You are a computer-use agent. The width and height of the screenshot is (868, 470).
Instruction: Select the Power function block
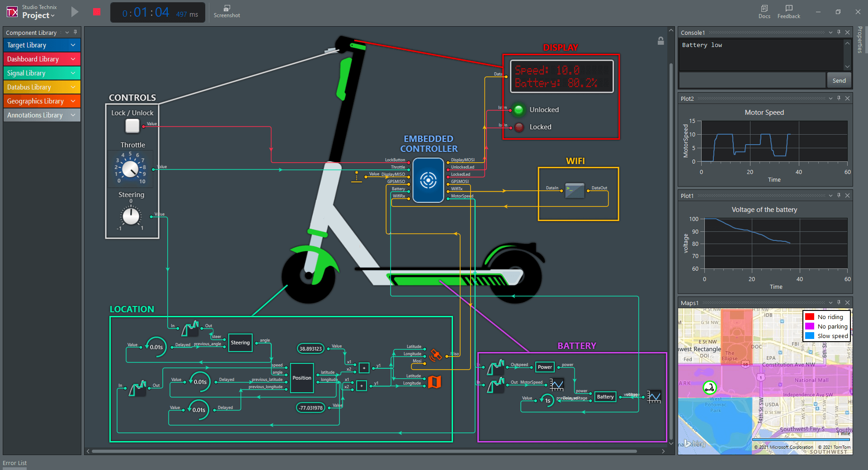click(545, 367)
